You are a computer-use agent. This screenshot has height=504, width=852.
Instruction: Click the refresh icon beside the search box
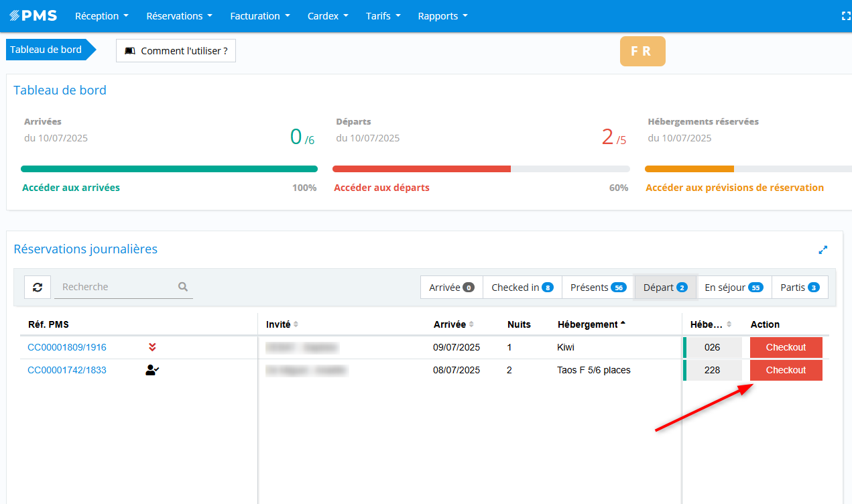coord(38,287)
